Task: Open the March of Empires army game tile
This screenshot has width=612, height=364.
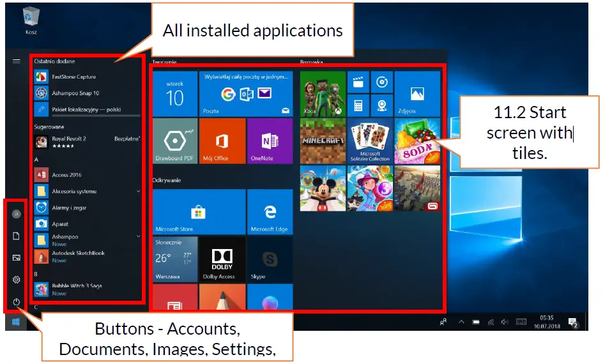Action: pyautogui.click(x=417, y=188)
